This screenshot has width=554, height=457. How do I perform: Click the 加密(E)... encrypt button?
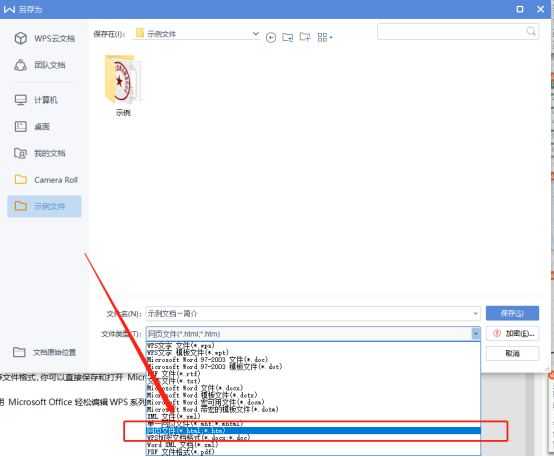pos(512,333)
